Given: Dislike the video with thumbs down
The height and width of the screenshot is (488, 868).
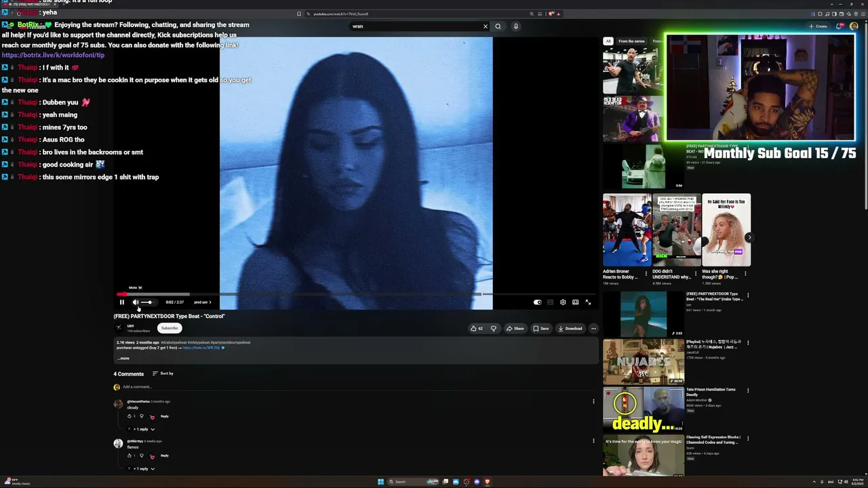Looking at the screenshot, I should coord(493,329).
